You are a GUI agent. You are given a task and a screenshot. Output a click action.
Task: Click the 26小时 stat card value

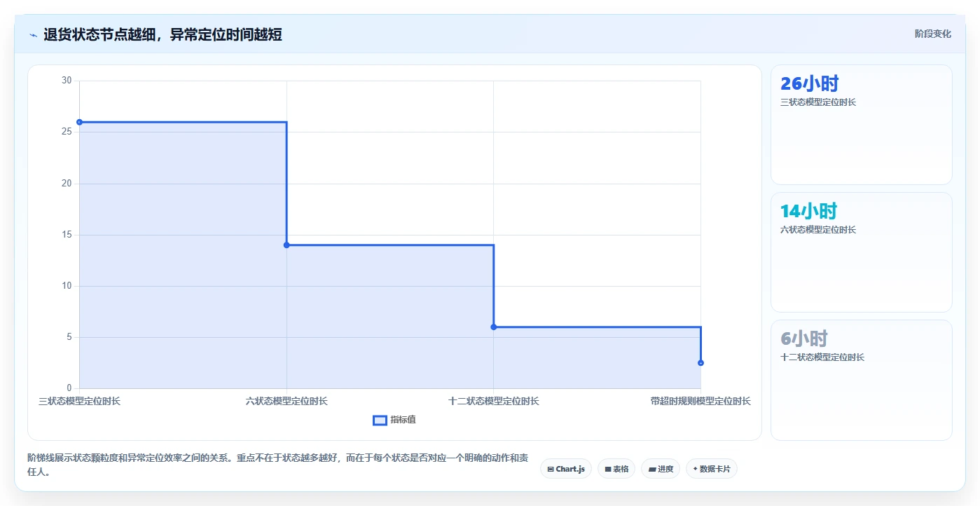[809, 83]
